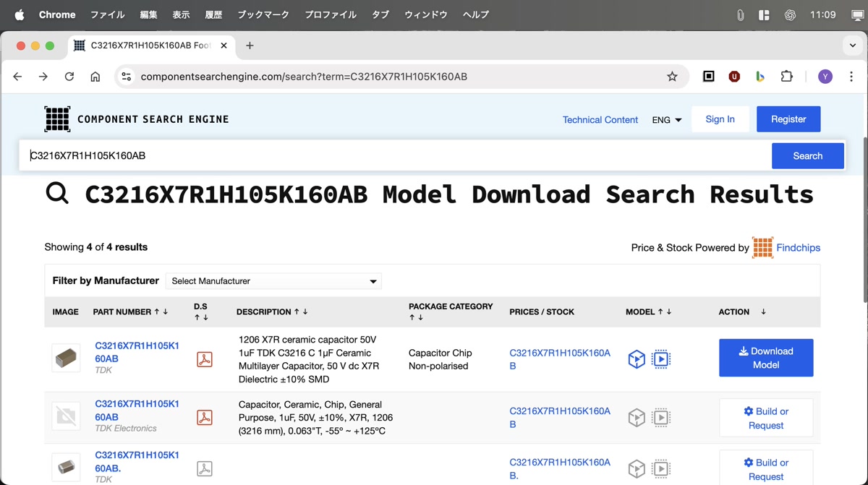Open the TDK datasheet PDF icon in first row
This screenshot has width=868, height=485.
point(205,359)
